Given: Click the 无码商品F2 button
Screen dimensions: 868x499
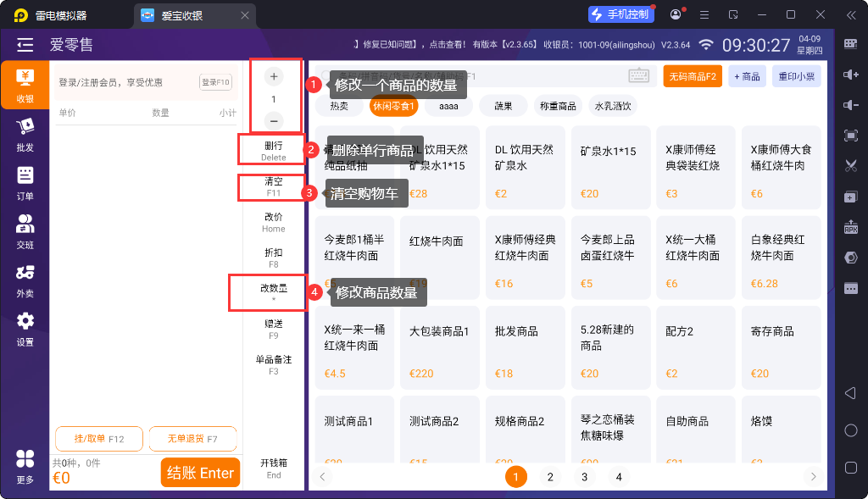Looking at the screenshot, I should pos(693,76).
